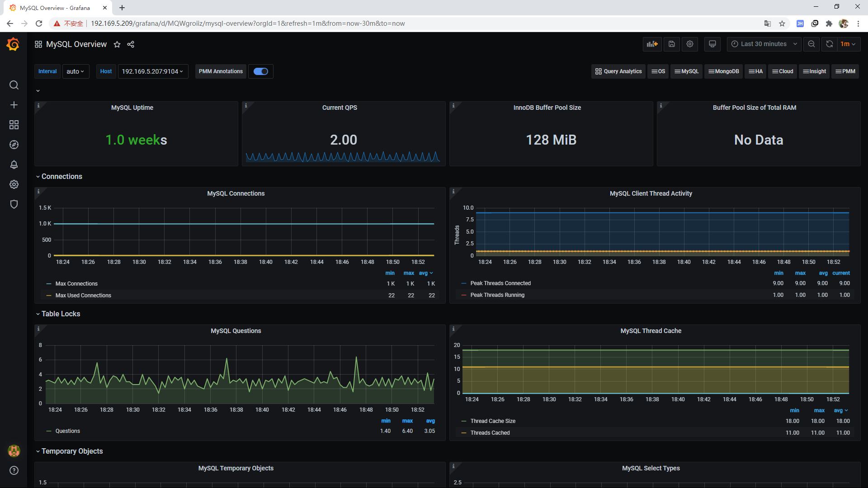The height and width of the screenshot is (488, 868).
Task: Click the browser address bar URL
Action: point(248,23)
